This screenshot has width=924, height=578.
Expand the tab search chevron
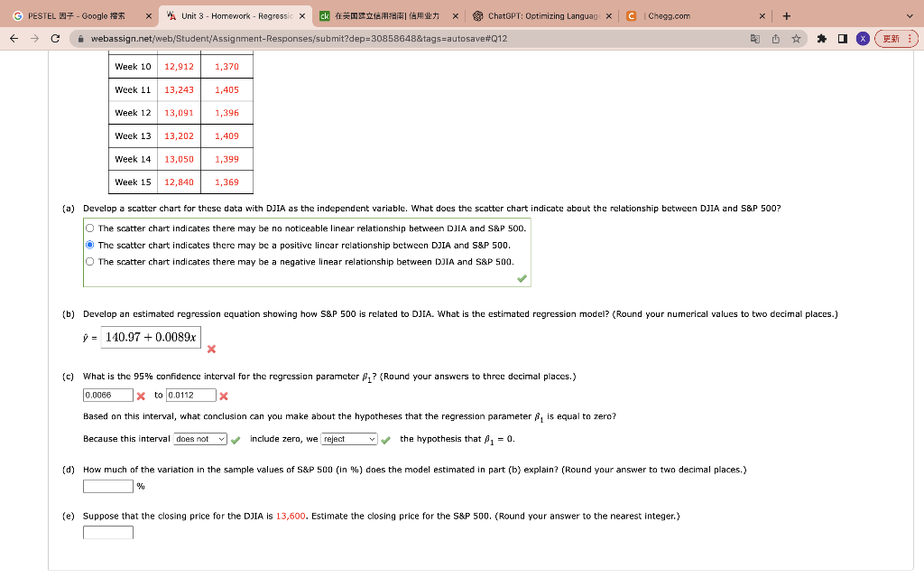[910, 16]
